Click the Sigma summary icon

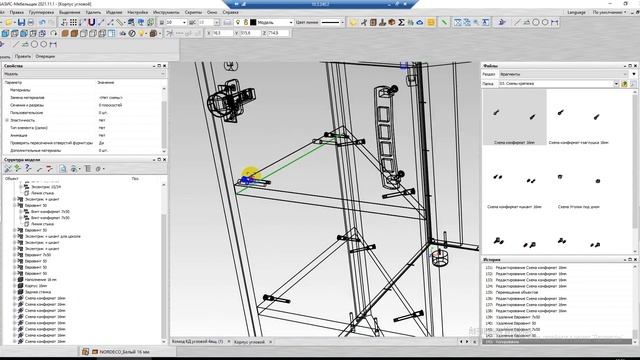[x=401, y=22]
